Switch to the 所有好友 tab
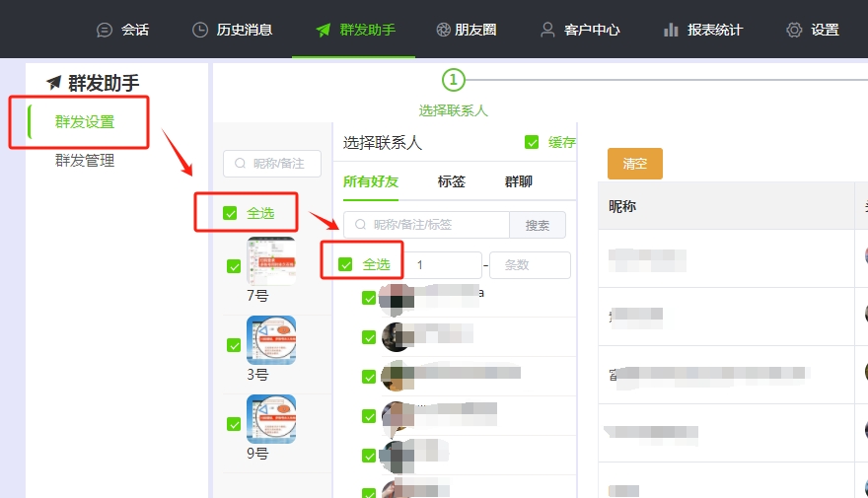Image resolution: width=868 pixels, height=498 pixels. (371, 181)
